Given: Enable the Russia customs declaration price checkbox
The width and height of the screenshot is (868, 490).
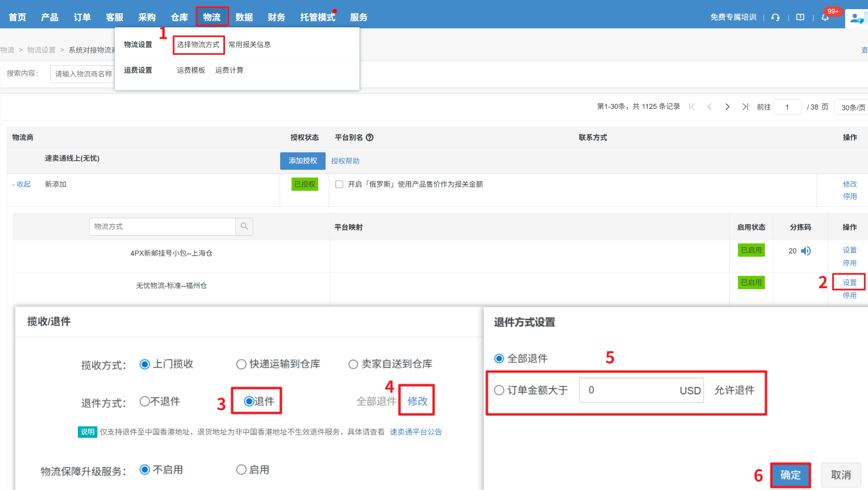Looking at the screenshot, I should (339, 184).
